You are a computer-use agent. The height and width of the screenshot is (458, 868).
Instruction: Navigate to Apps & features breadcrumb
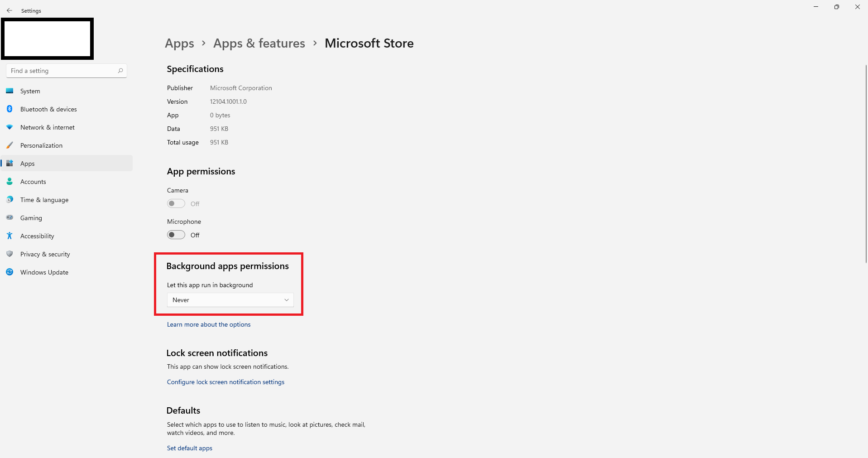[x=259, y=43]
